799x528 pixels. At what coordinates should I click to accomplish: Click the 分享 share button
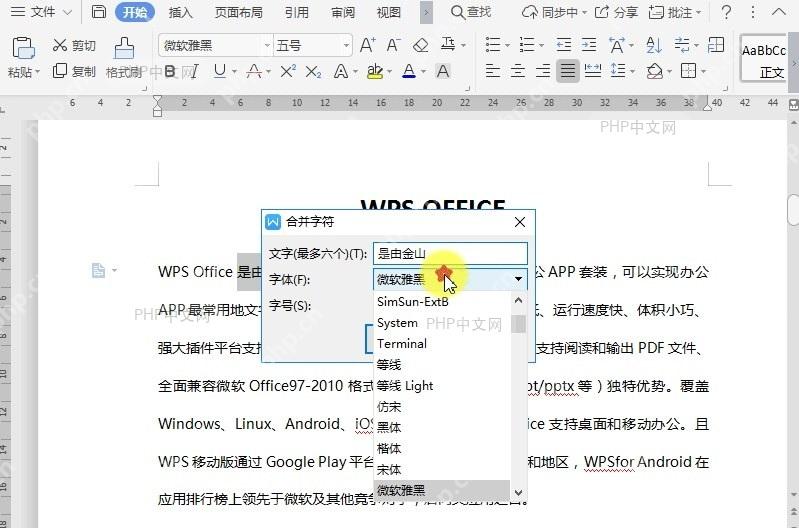tap(617, 12)
